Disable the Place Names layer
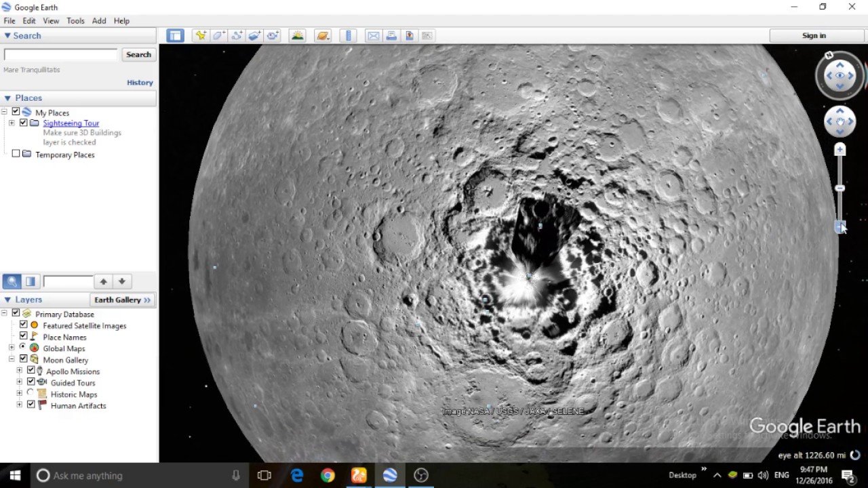The height and width of the screenshot is (488, 868). (x=23, y=337)
